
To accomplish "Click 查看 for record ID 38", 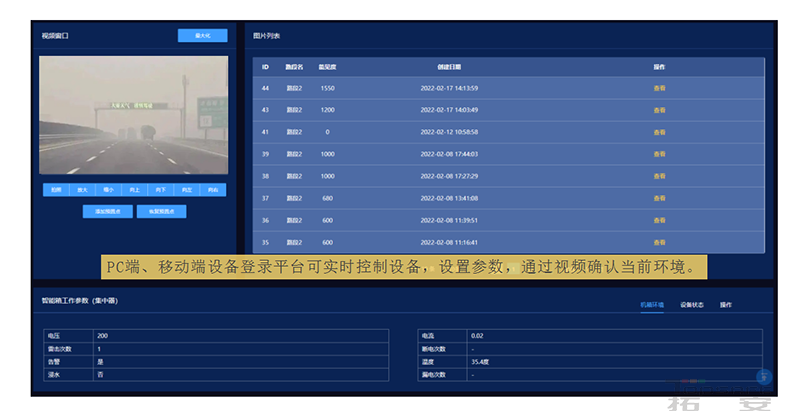I will (660, 176).
